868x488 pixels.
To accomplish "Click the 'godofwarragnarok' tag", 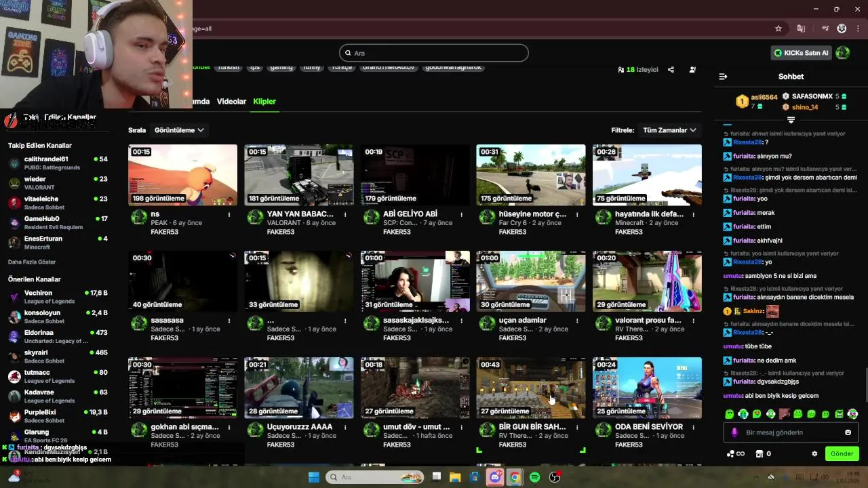I will coord(454,67).
